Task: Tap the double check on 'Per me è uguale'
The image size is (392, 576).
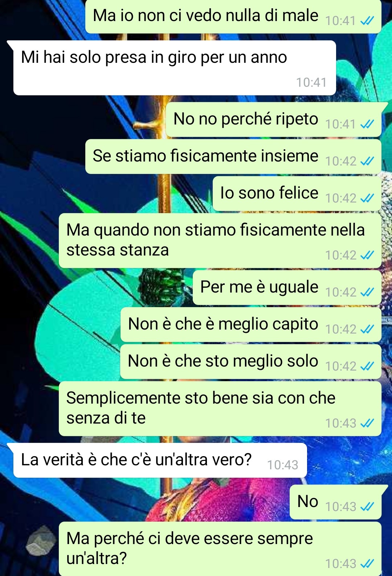Action: click(367, 292)
